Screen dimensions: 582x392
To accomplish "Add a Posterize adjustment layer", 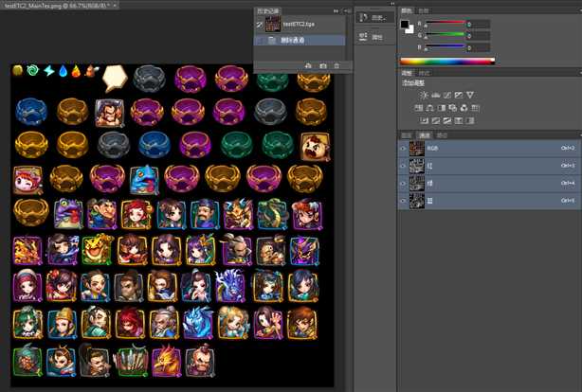I will (436, 120).
